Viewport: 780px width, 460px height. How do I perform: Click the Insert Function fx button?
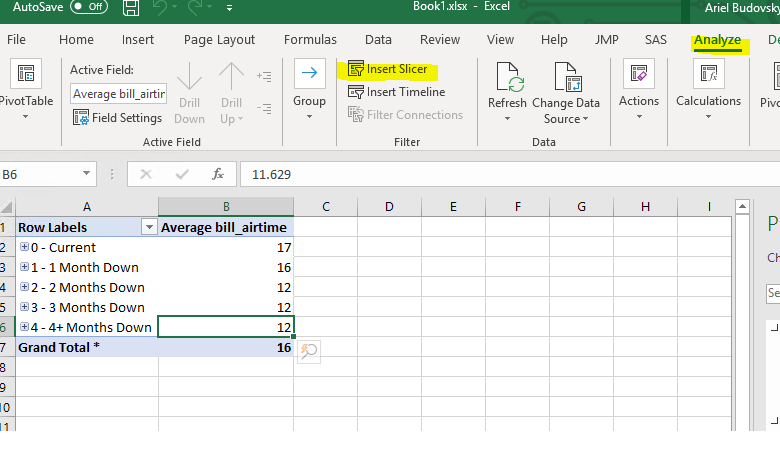[217, 174]
